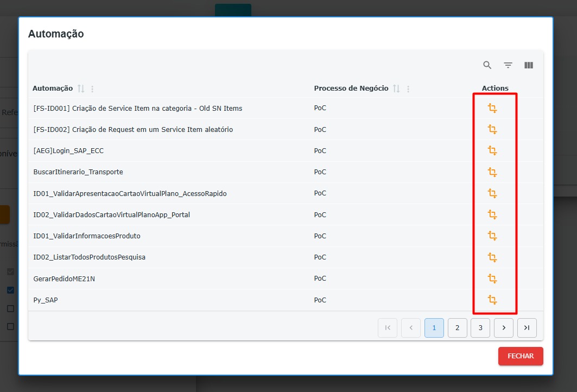
Task: Click PoC cell in the GerarPedidoME21N row
Action: [x=320, y=279]
